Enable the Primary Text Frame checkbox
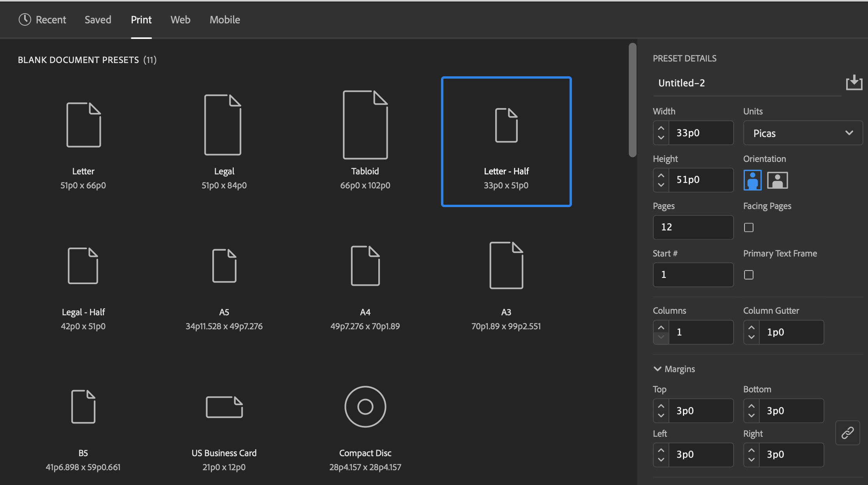 coord(748,275)
